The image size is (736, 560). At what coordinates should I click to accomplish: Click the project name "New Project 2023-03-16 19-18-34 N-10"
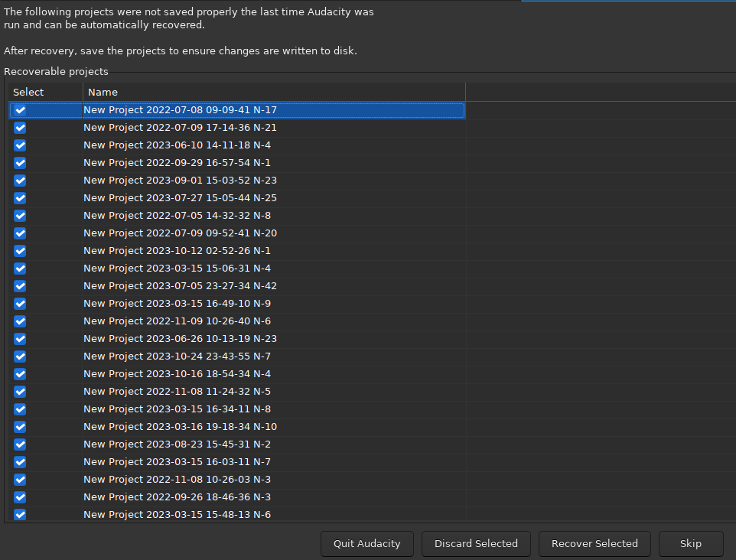pos(178,427)
